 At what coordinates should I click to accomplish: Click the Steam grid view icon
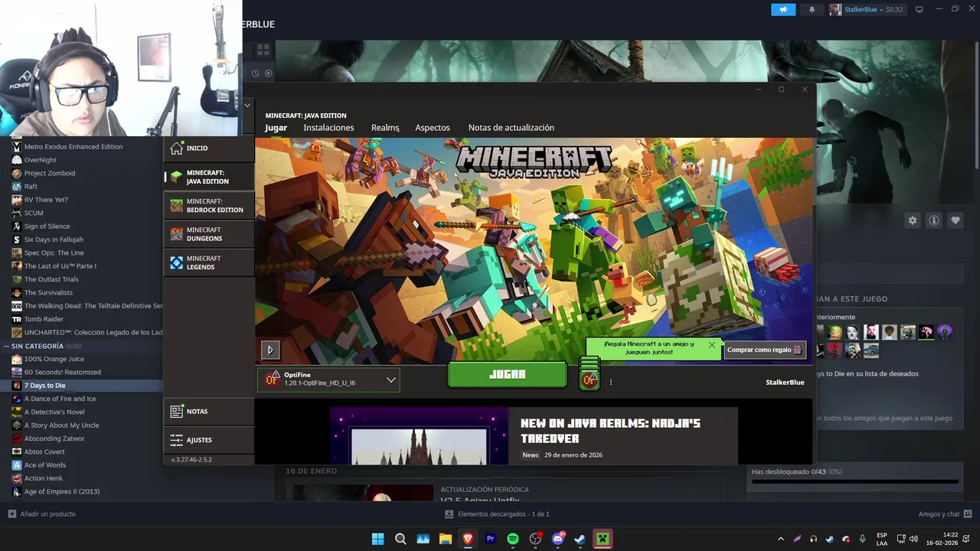click(x=263, y=50)
